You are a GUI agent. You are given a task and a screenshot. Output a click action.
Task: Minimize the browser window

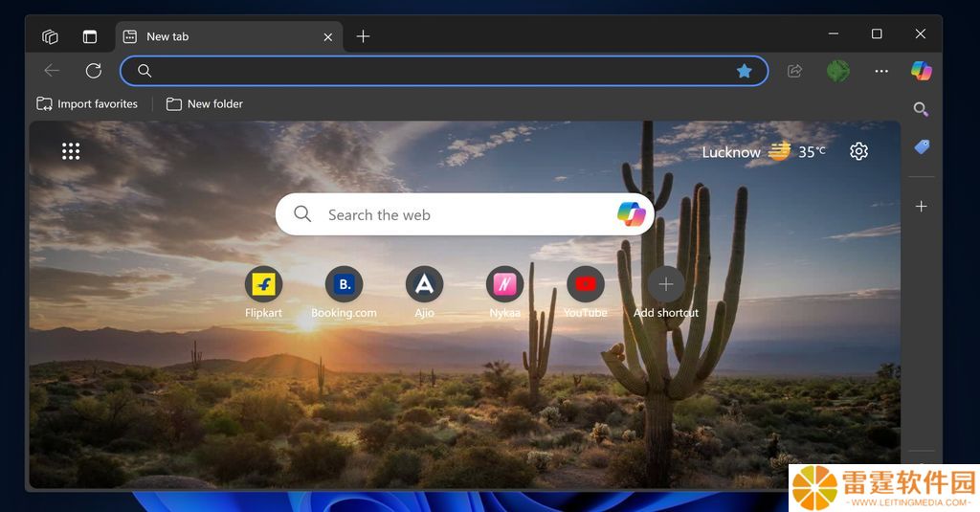tap(834, 33)
